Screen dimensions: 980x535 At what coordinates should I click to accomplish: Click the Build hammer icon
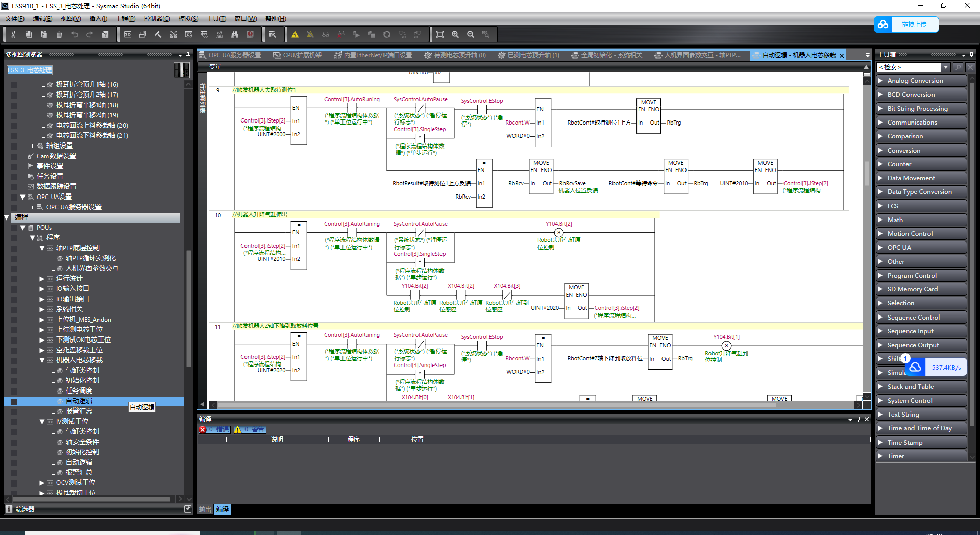[158, 34]
